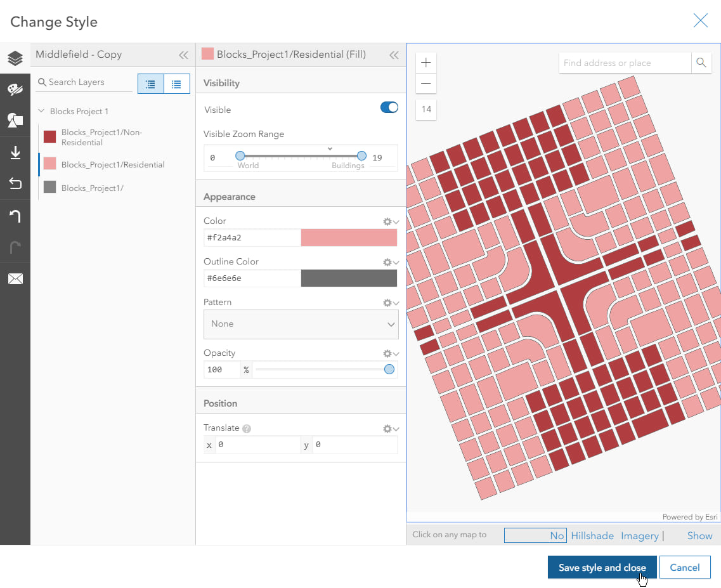Open the Pattern dropdown menu
The width and height of the screenshot is (721, 588).
pyautogui.click(x=301, y=324)
